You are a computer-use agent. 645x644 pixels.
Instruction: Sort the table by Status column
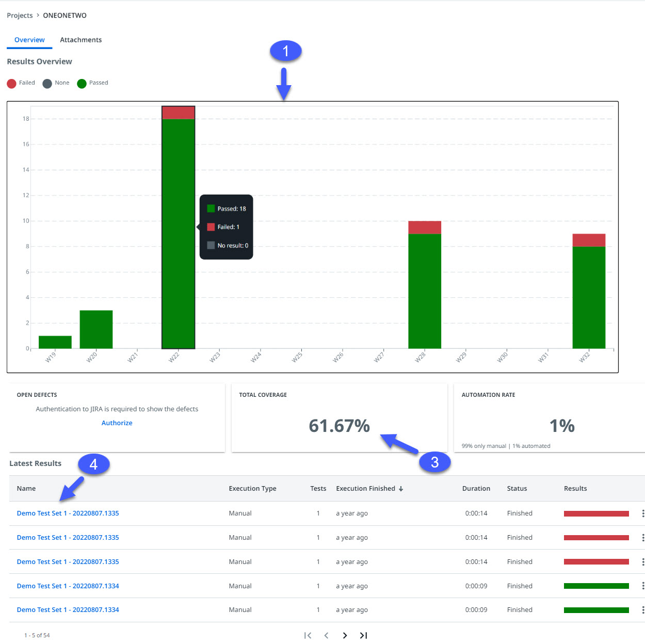click(x=517, y=489)
